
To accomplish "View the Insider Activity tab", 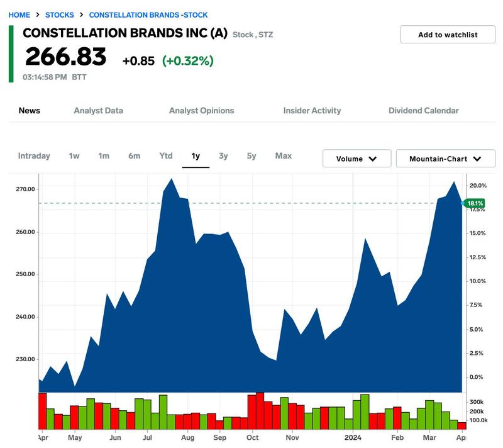I will point(312,110).
